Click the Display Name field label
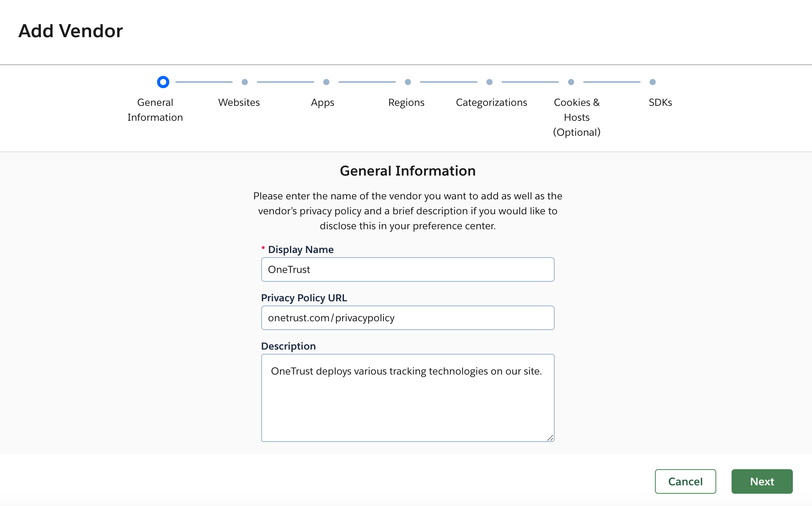 (x=301, y=250)
